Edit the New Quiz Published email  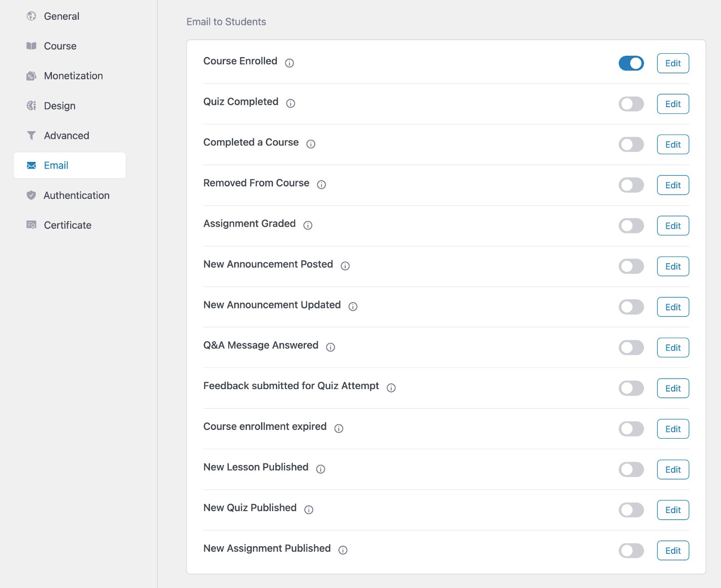pos(673,510)
